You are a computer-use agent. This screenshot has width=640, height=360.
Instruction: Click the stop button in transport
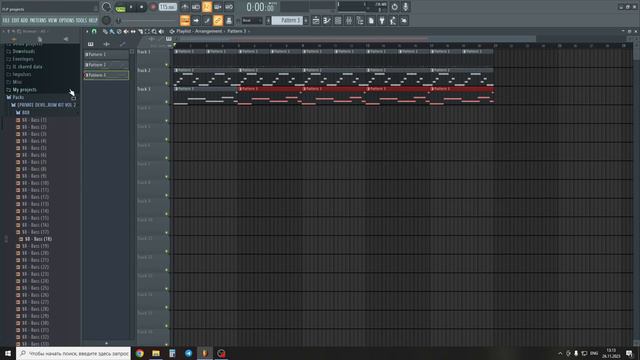[x=142, y=7]
